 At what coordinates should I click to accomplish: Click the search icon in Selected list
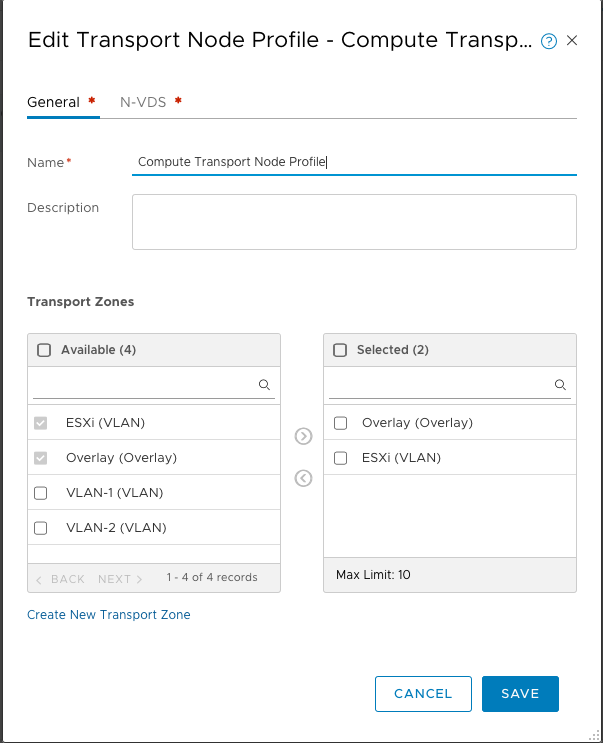coord(561,384)
